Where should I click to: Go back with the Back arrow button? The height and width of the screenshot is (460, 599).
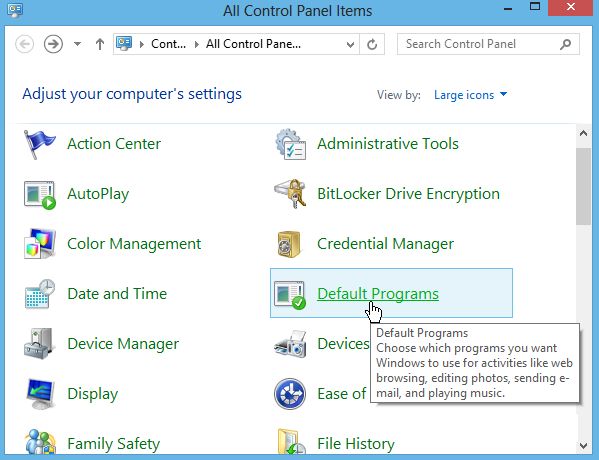24,44
